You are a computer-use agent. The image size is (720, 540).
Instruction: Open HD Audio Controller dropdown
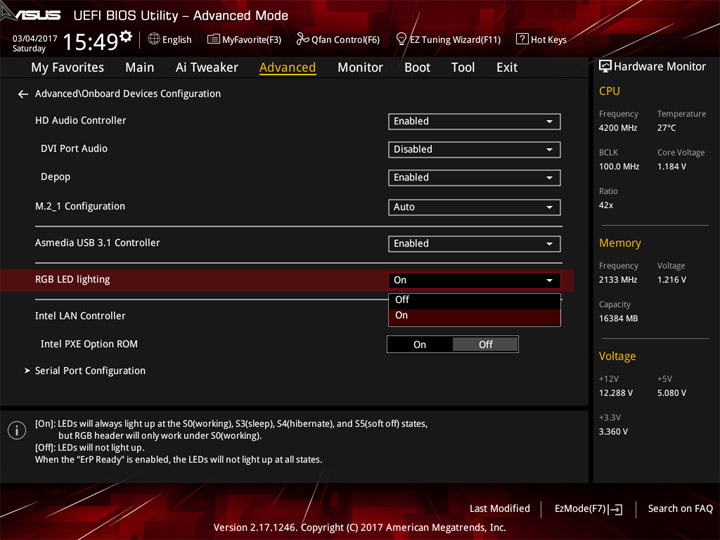474,121
